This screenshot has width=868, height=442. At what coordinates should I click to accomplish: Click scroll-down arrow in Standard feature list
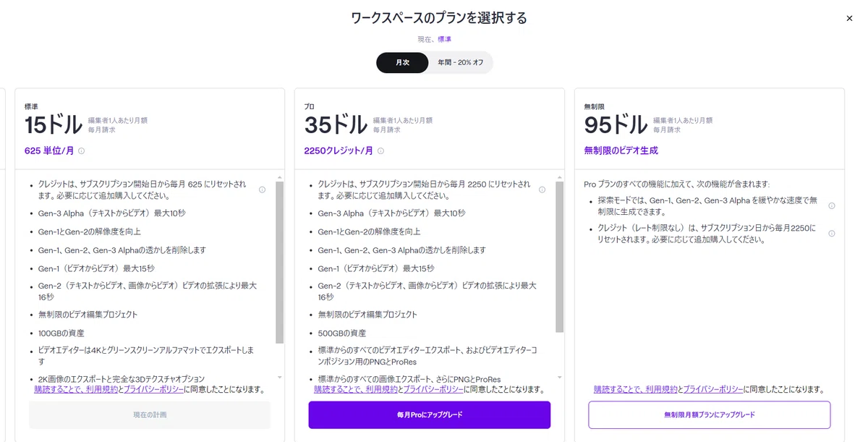[x=280, y=377]
